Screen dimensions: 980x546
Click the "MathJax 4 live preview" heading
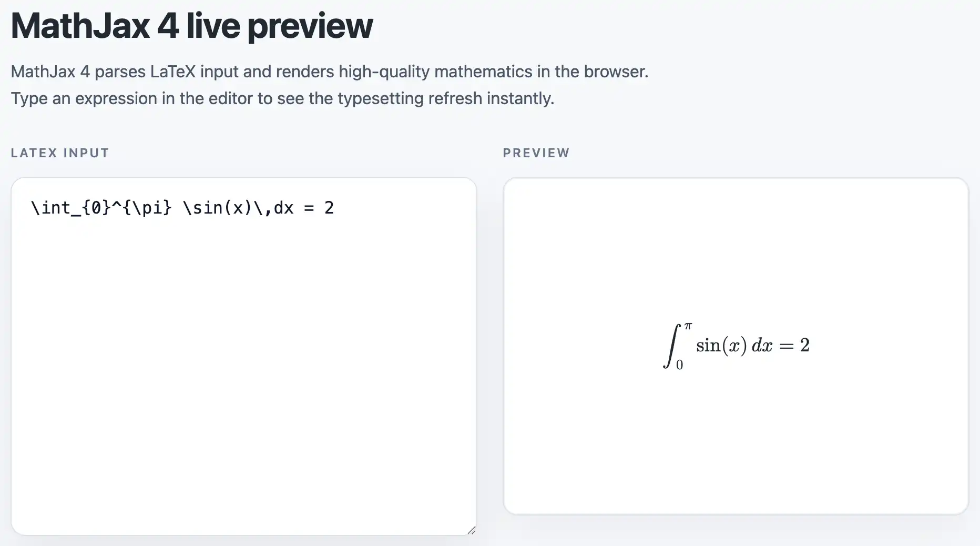[192, 26]
